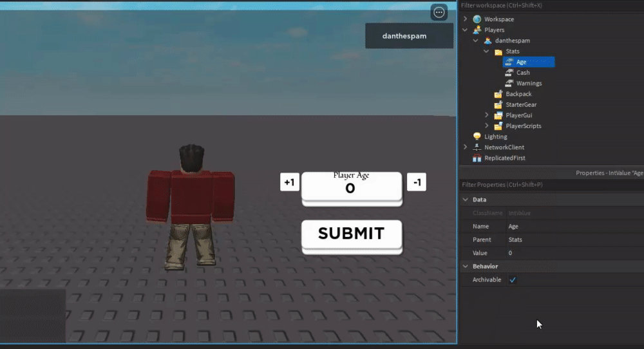Click the Lighting bulb icon

(477, 137)
